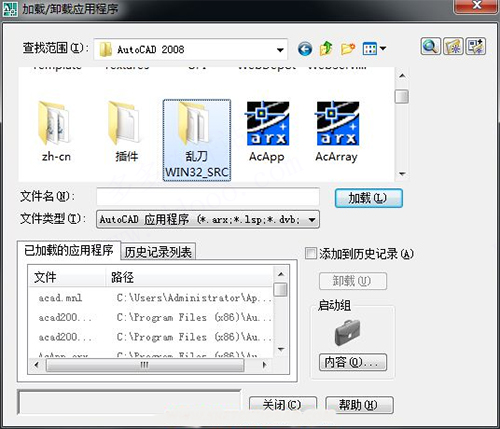Click file browser scroll up arrow
The height and width of the screenshot is (429, 500).
pyautogui.click(x=402, y=76)
